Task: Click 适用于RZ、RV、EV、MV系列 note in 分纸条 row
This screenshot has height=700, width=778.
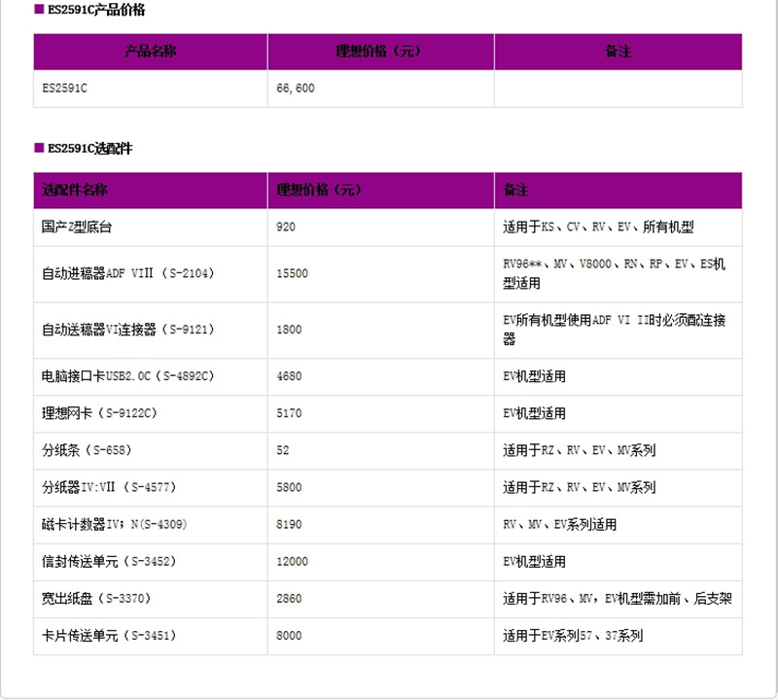Action: click(x=579, y=450)
